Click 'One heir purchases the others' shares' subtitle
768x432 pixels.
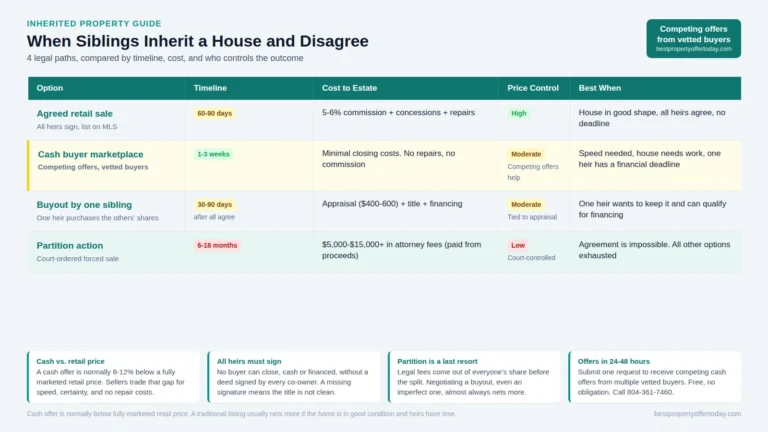point(97,217)
